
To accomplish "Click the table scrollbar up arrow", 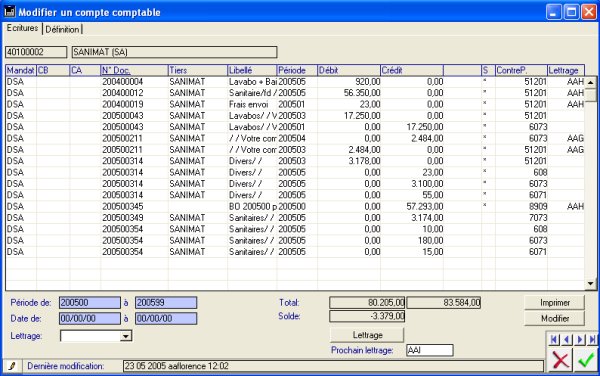I will coord(590,82).
